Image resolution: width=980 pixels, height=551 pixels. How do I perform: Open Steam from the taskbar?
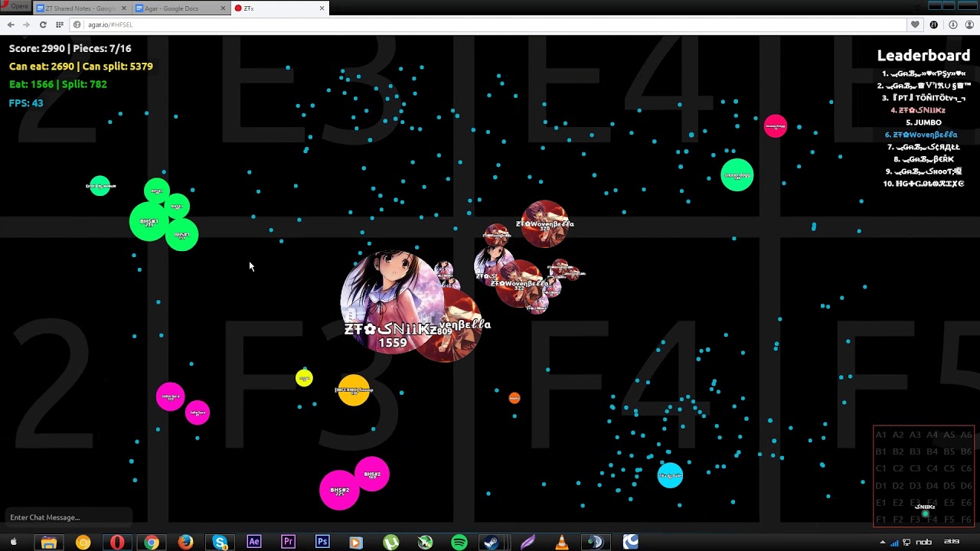493,543
